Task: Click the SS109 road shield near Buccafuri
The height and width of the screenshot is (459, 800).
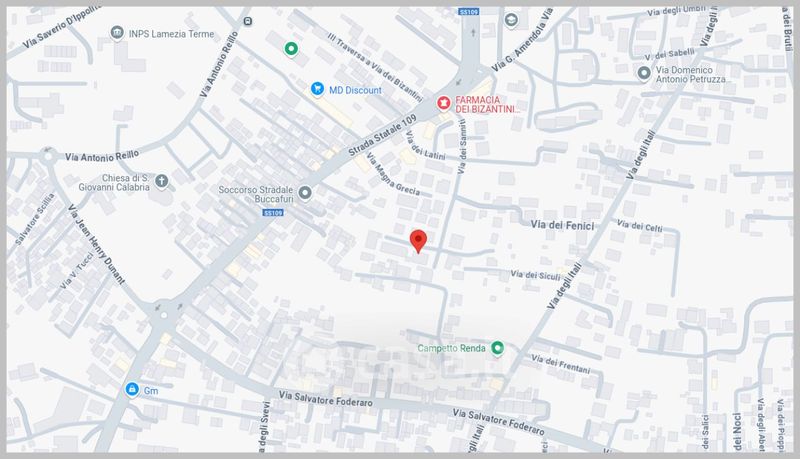Action: pos(273,213)
